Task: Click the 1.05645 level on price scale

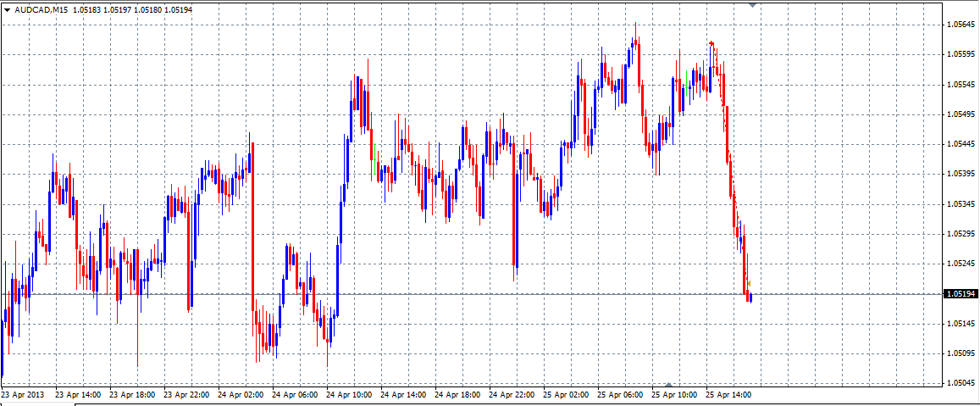Action: [x=961, y=25]
